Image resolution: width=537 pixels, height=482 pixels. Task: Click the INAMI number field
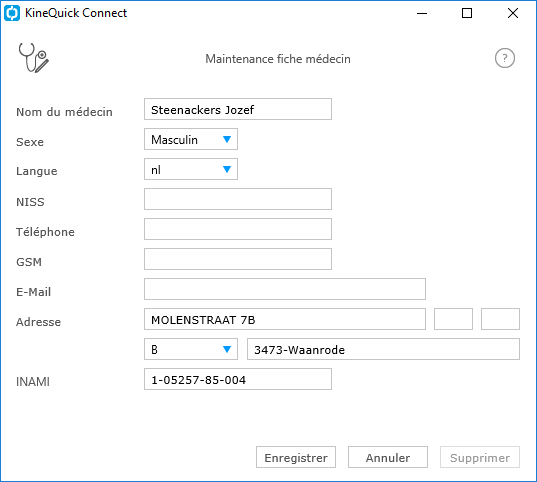[x=238, y=379]
